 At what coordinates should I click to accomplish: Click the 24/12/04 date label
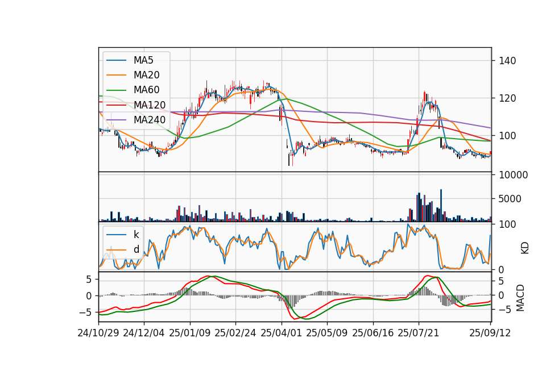144,333
